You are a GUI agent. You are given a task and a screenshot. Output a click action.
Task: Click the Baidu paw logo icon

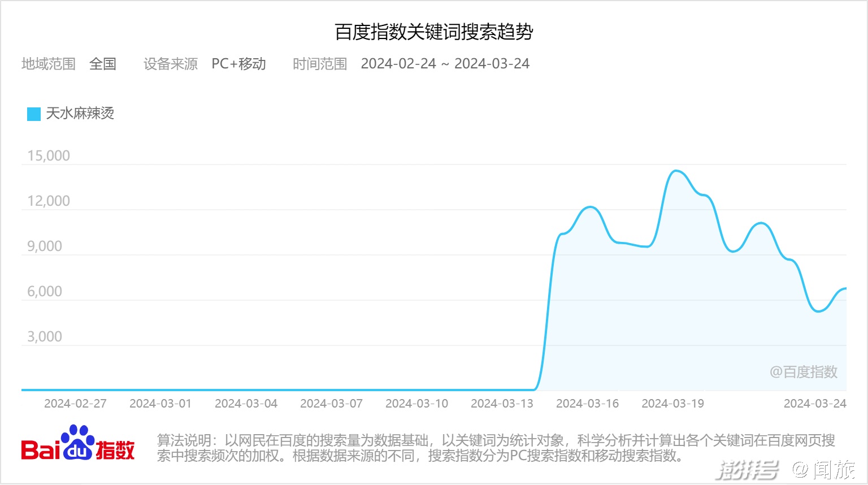[78, 442]
